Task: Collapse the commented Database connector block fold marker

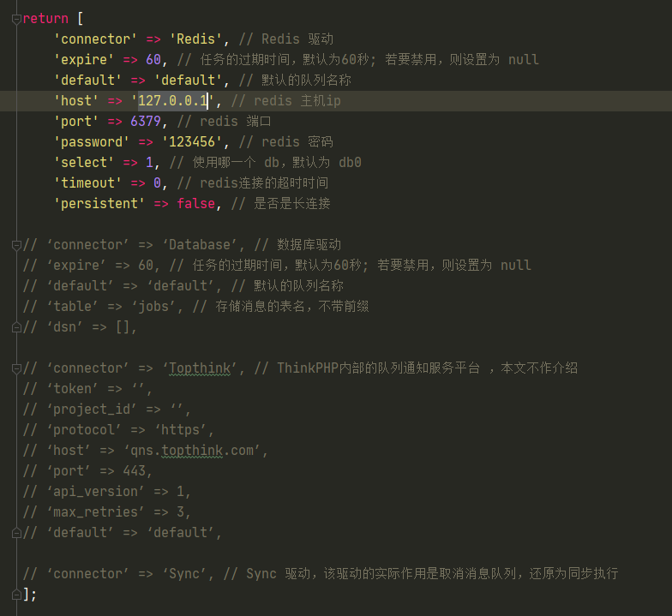Action: [x=16, y=245]
